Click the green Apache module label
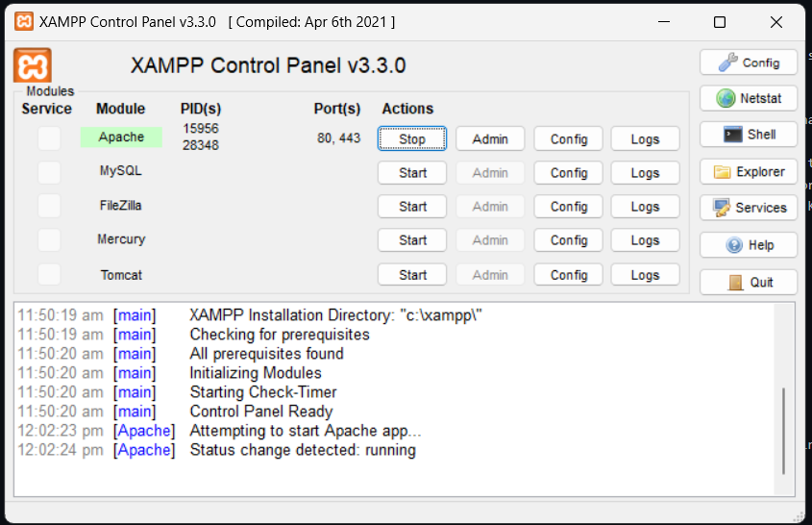This screenshot has height=525, width=812. (121, 137)
